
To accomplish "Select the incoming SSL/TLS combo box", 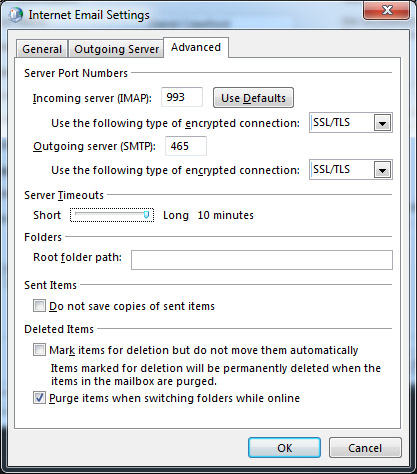I will [351, 123].
